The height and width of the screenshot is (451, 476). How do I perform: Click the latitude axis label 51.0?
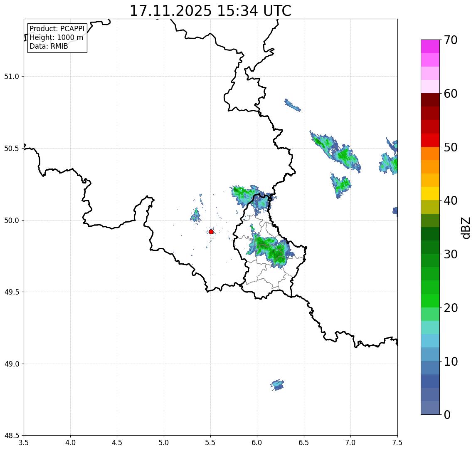click(11, 77)
